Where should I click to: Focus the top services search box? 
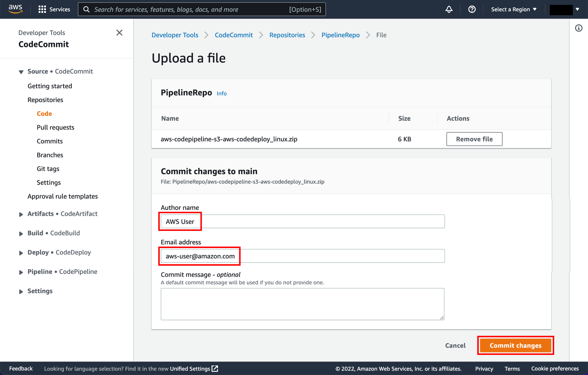coord(202,9)
